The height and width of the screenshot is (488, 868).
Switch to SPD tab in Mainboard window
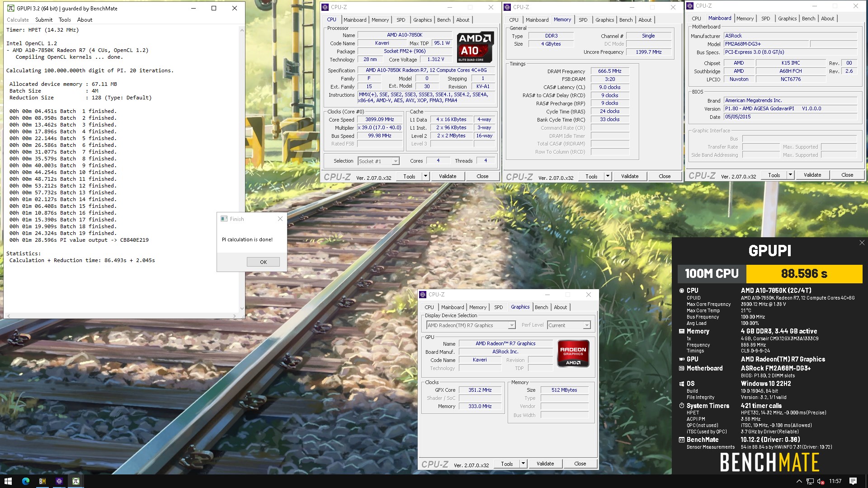[766, 19]
